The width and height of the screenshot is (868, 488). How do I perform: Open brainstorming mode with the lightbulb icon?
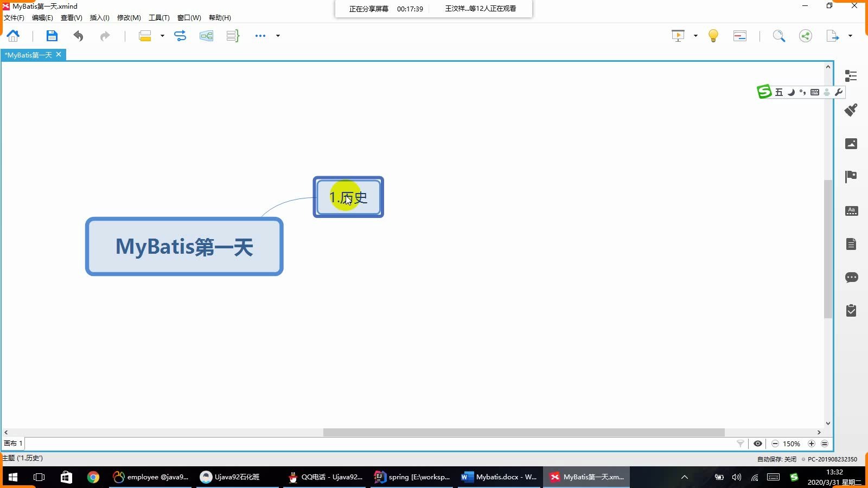[713, 36]
